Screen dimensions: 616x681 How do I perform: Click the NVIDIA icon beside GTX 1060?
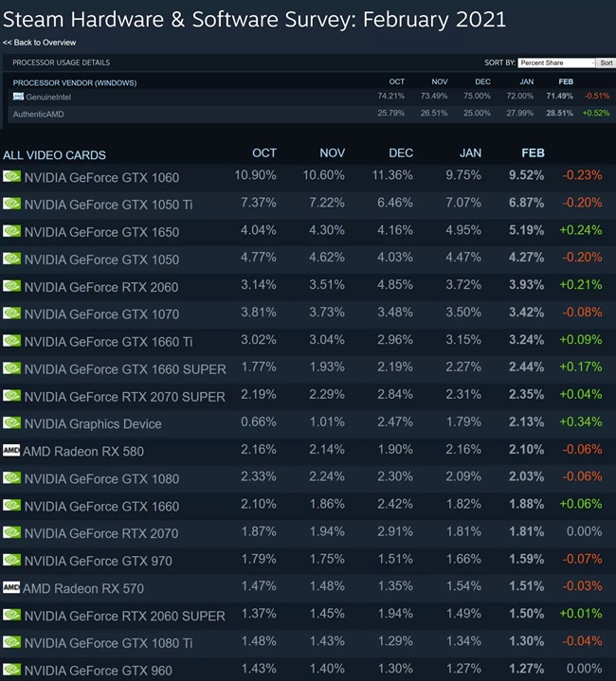[11, 176]
